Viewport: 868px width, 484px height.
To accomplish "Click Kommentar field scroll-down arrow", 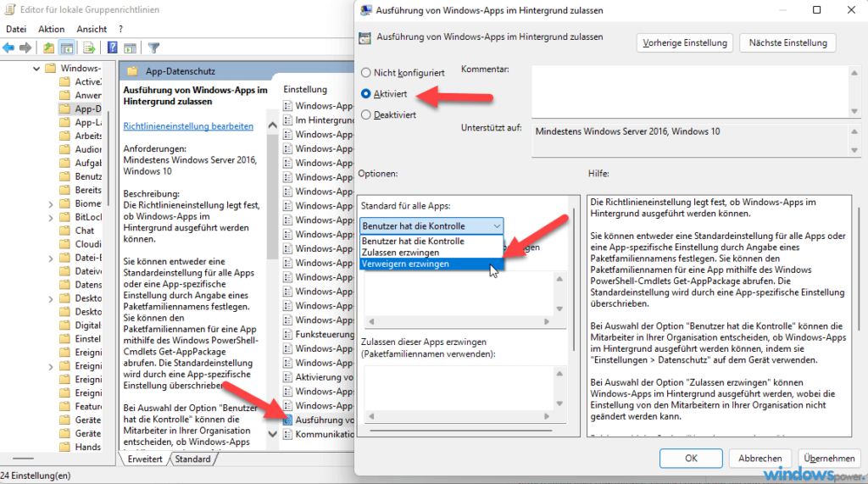I will pos(854,111).
